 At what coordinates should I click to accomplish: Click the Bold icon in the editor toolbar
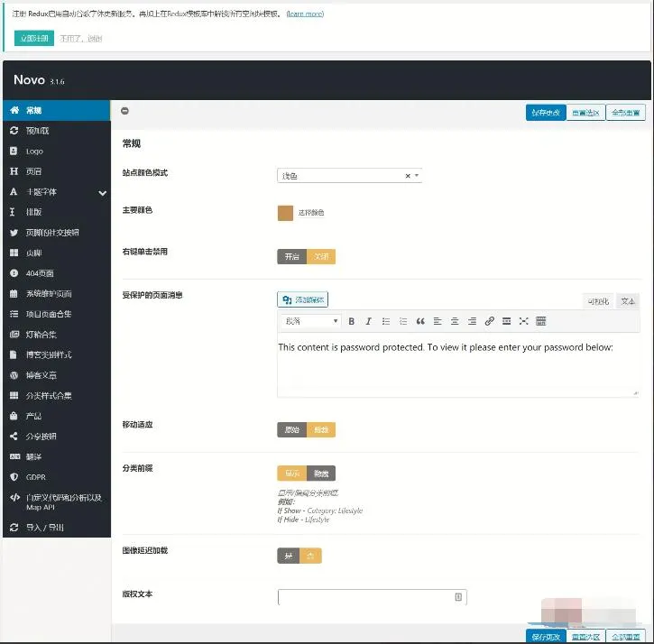pos(352,321)
